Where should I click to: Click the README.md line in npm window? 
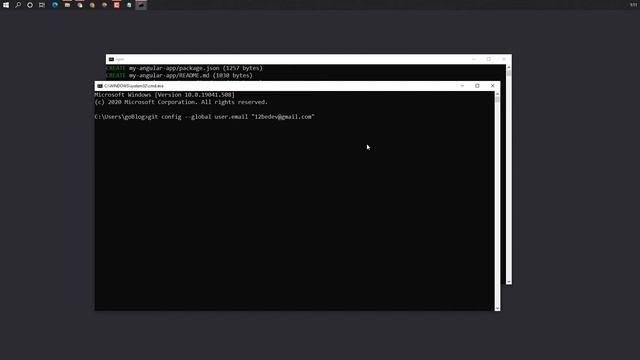179,76
